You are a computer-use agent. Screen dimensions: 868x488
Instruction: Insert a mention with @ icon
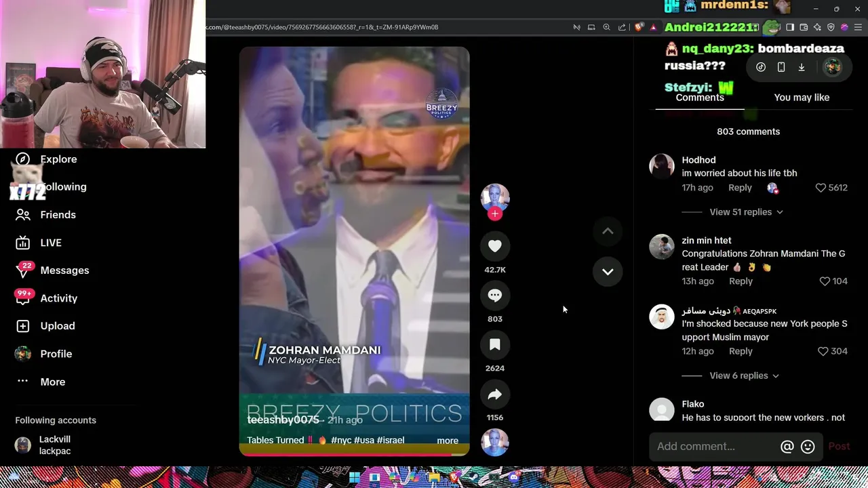(x=787, y=447)
